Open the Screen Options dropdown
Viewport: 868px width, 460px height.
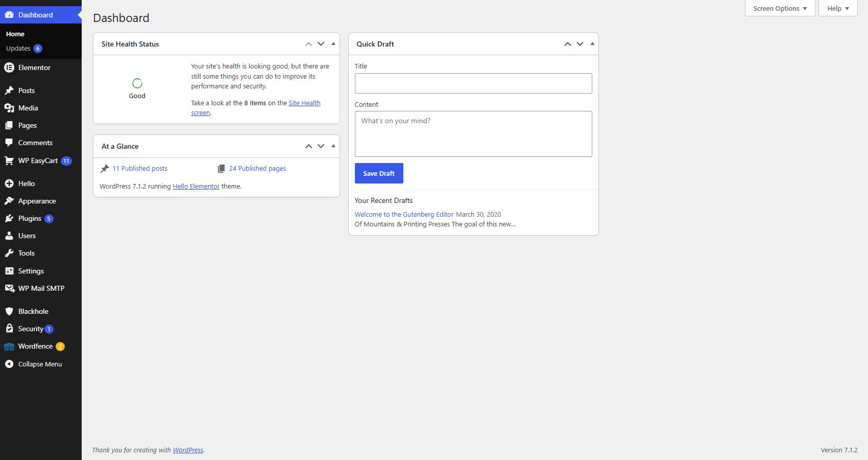(780, 8)
